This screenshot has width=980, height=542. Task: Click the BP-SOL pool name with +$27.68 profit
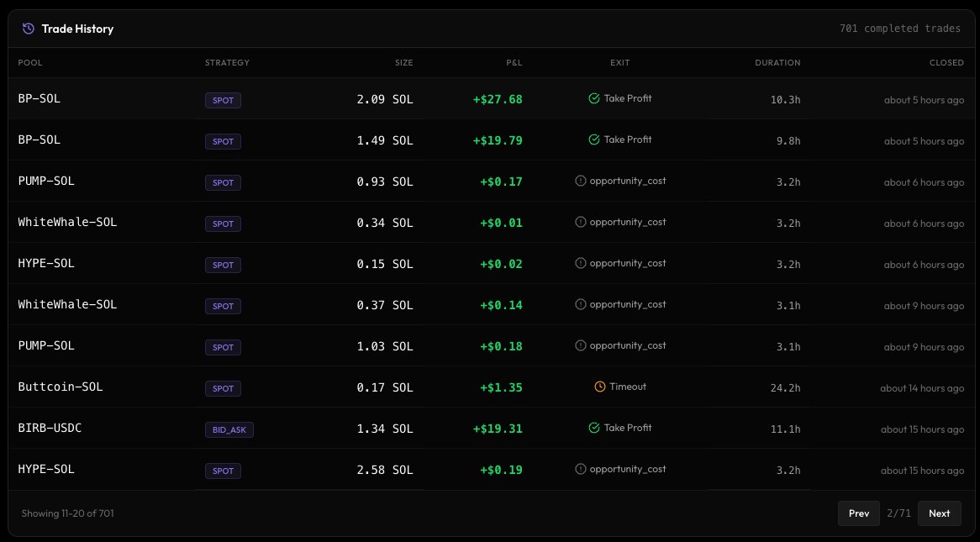[x=40, y=99]
